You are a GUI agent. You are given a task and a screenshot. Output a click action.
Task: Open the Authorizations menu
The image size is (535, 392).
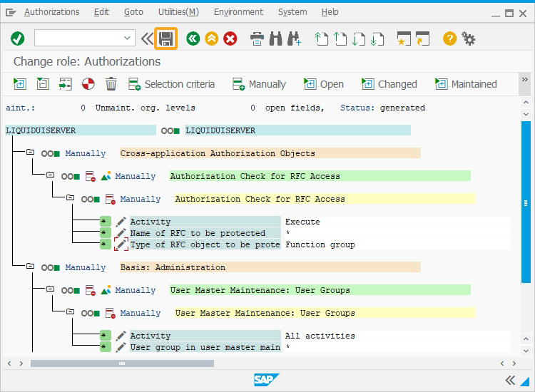pos(51,12)
